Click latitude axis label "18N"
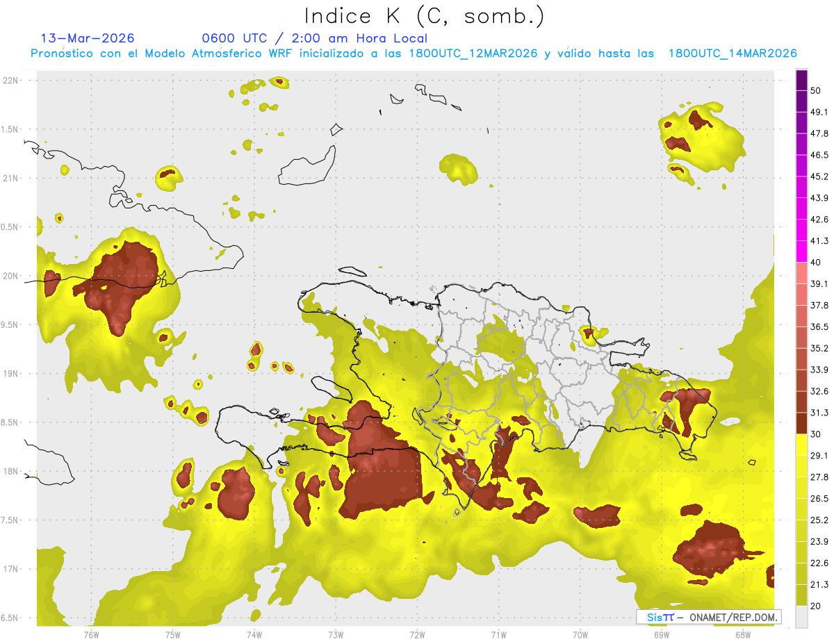The width and height of the screenshot is (834, 644). (x=10, y=471)
